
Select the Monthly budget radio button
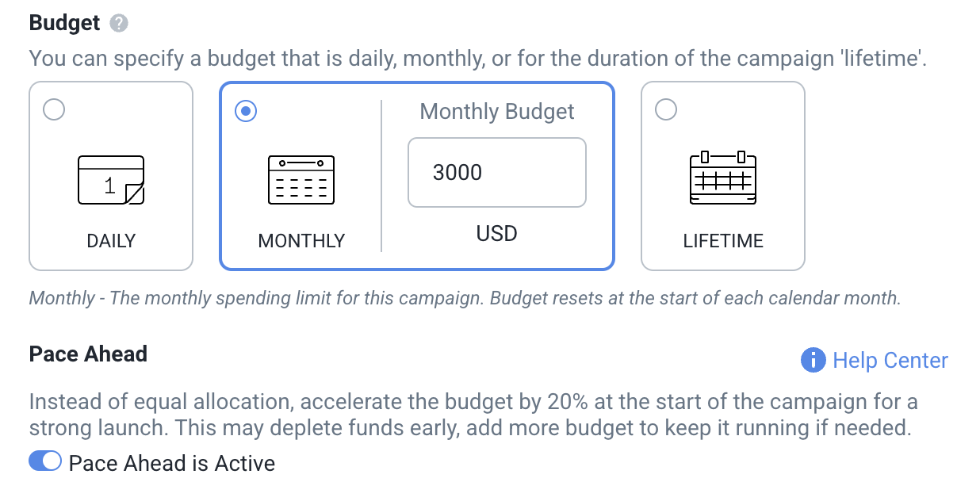(246, 111)
